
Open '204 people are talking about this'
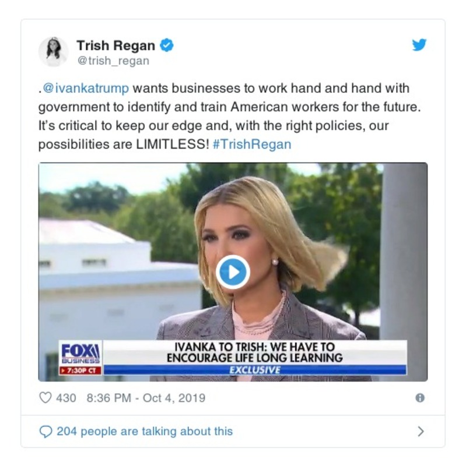click(145, 431)
